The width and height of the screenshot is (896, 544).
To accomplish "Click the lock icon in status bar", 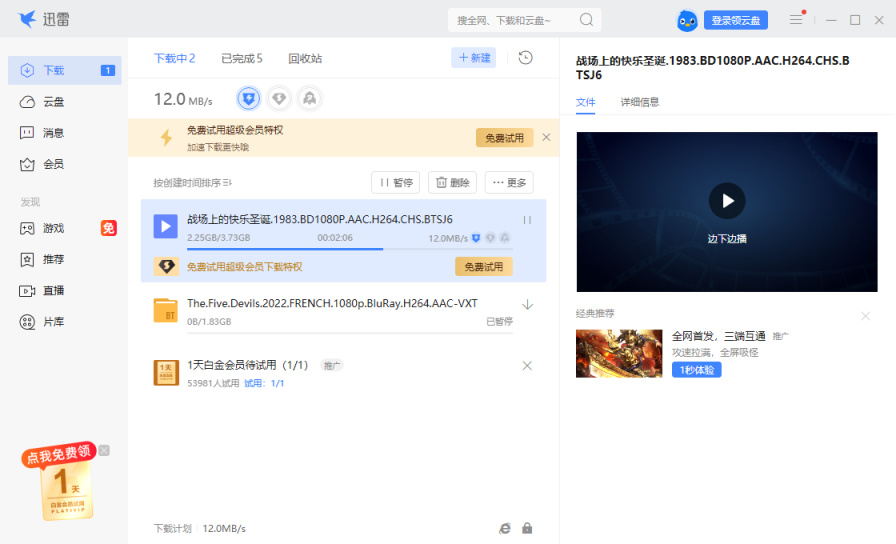I will (527, 528).
